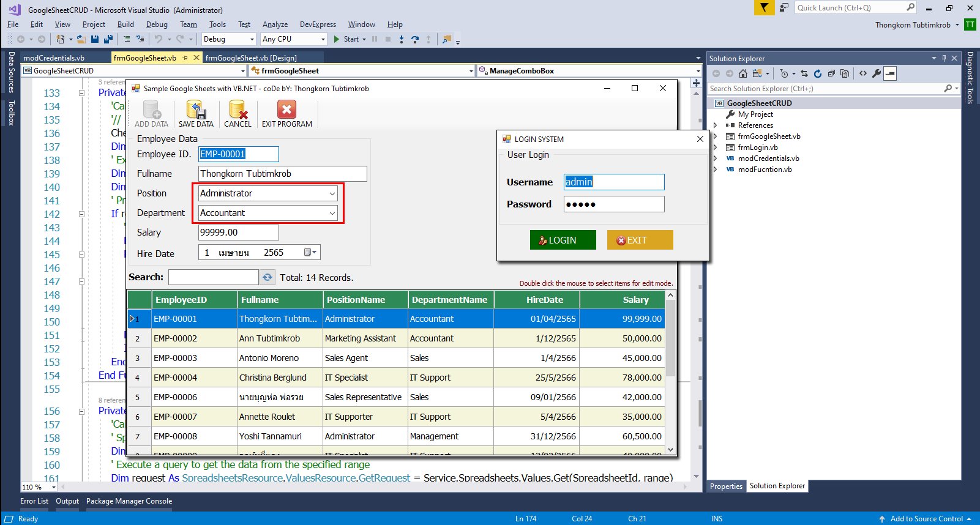Click the Collapse All icon in Solution Explorer
The height and width of the screenshot is (525, 980).
click(x=831, y=73)
